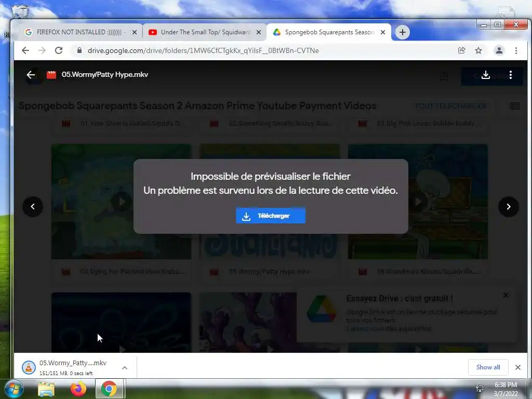The height and width of the screenshot is (399, 532).
Task: Reload the Google Drive page
Action: (59, 50)
